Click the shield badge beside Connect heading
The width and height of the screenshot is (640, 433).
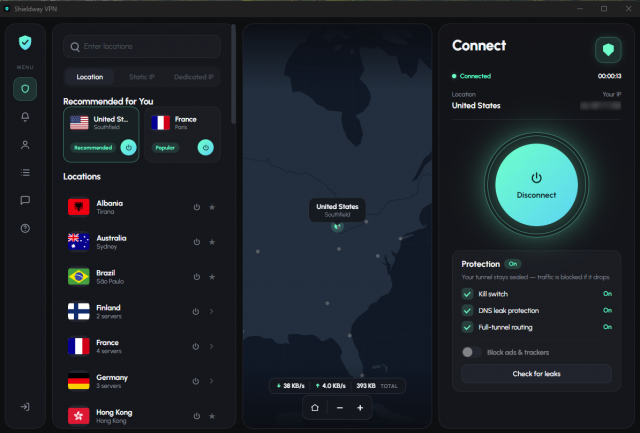coord(608,50)
